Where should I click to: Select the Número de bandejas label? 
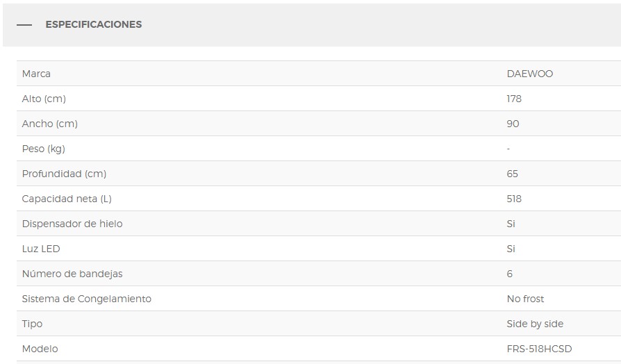(72, 274)
